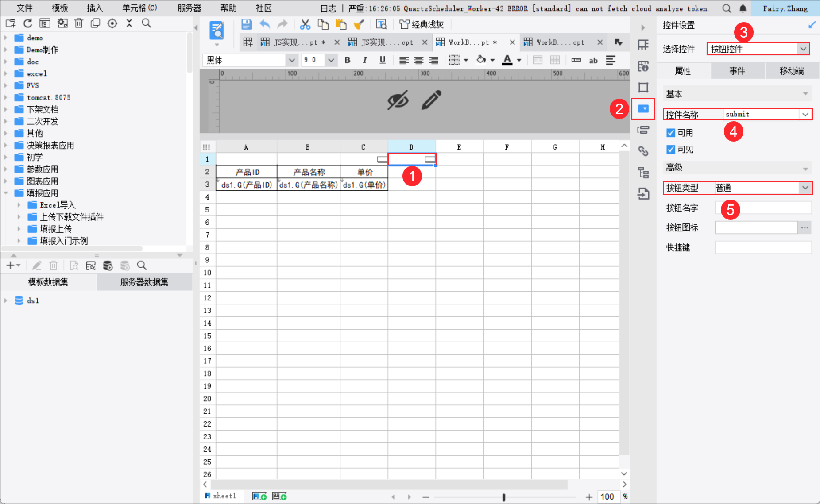Refresh the template directory tree
Image resolution: width=820 pixels, height=504 pixels.
click(27, 23)
